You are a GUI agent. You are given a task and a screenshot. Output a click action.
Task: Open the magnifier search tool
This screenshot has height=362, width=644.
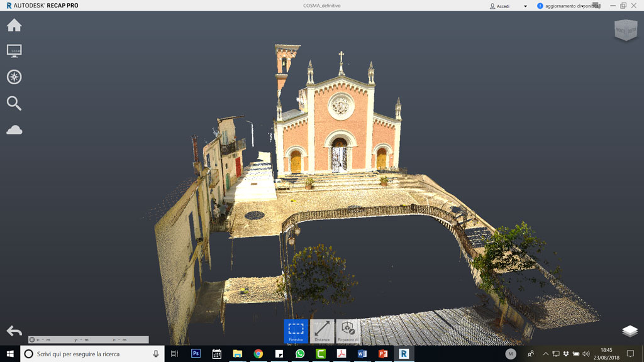(14, 103)
